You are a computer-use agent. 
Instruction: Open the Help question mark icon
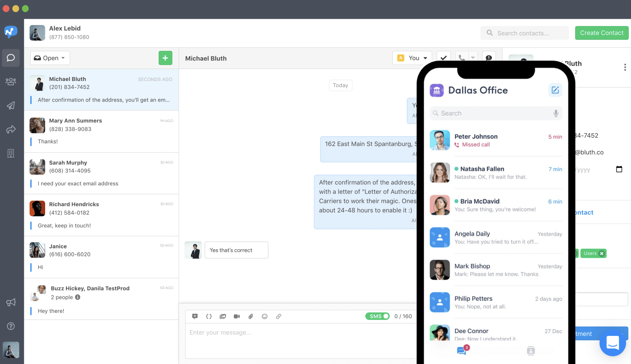click(11, 326)
